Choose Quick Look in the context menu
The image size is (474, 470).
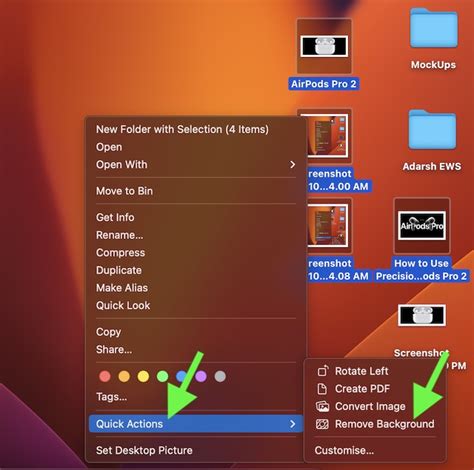tap(123, 306)
